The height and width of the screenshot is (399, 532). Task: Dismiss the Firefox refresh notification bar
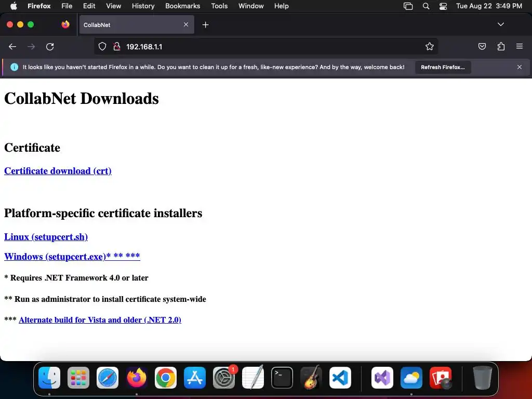(x=520, y=67)
